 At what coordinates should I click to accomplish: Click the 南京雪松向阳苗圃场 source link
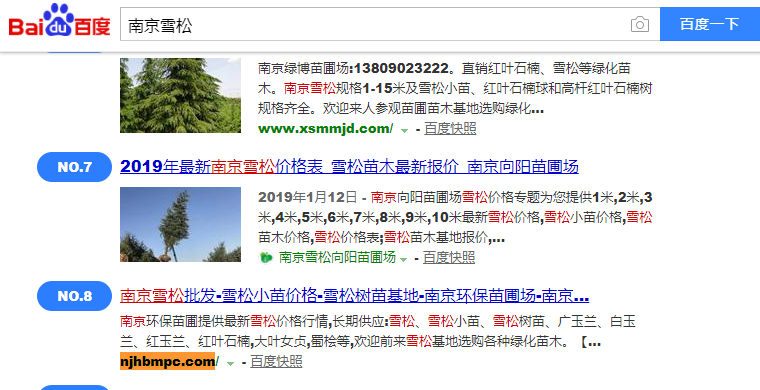tap(337, 257)
